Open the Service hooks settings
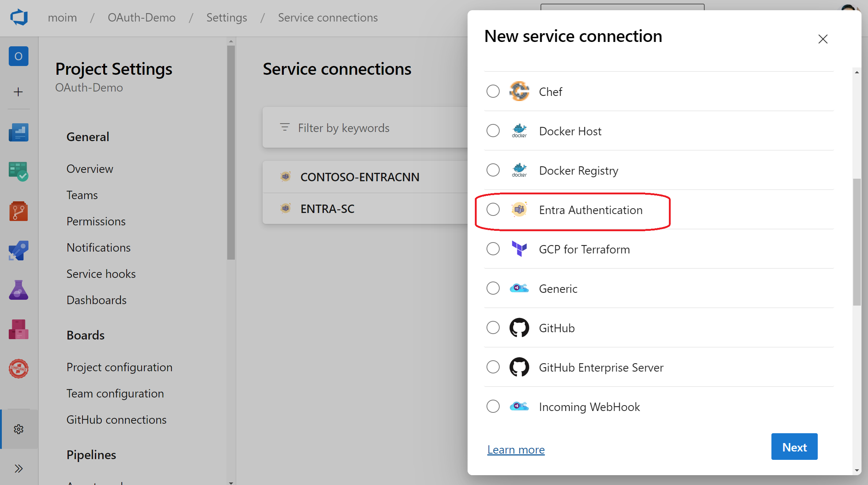The image size is (868, 485). coord(101,273)
